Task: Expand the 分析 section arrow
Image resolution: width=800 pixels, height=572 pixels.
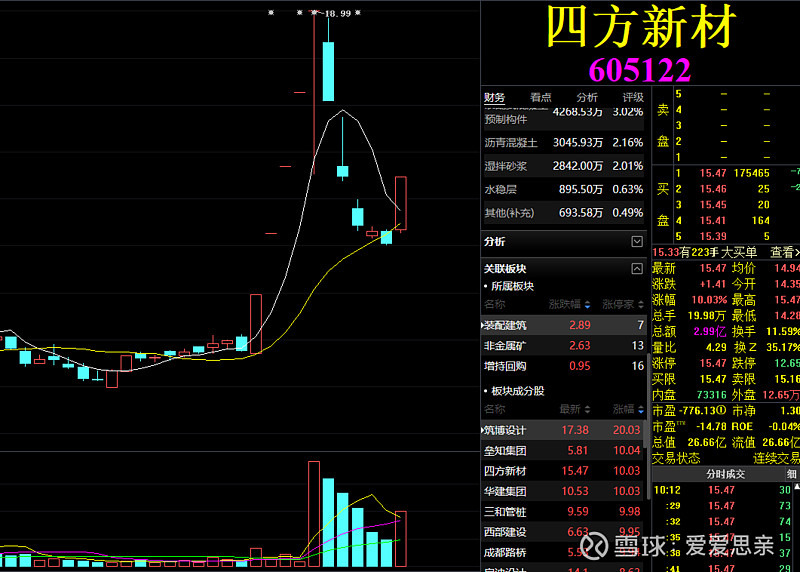Action: pyautogui.click(x=637, y=241)
